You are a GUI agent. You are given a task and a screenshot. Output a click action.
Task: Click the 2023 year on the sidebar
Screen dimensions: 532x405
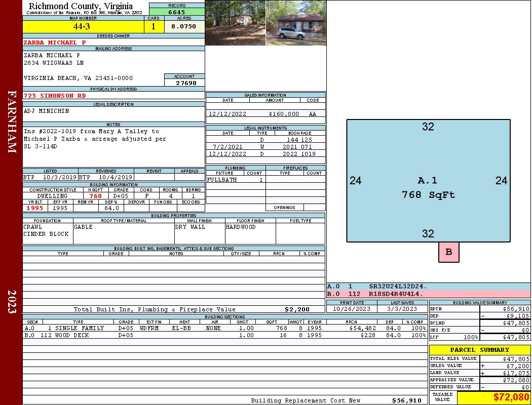click(12, 301)
